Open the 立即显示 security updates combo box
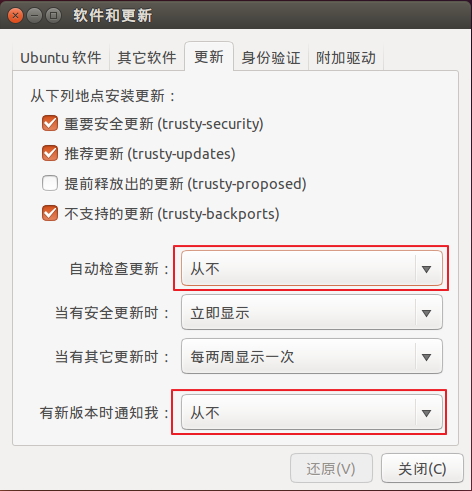This screenshot has height=491, width=472. pyautogui.click(x=312, y=313)
